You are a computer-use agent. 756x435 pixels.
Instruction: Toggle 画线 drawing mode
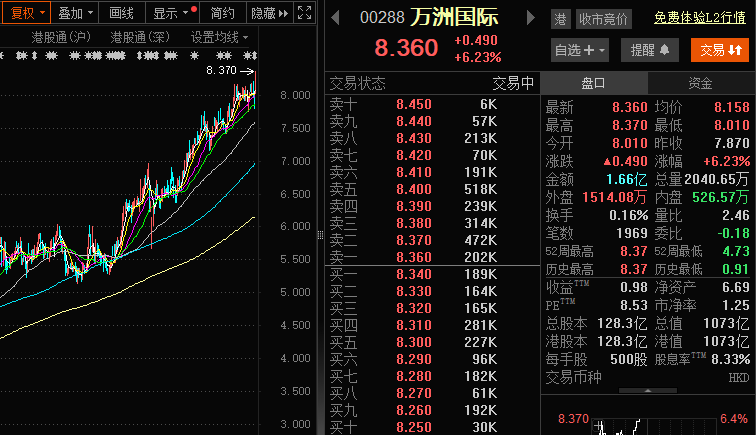pos(121,13)
